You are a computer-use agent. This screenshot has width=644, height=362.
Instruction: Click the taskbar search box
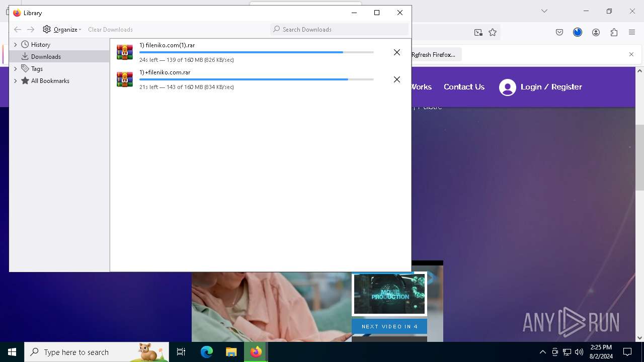97,352
